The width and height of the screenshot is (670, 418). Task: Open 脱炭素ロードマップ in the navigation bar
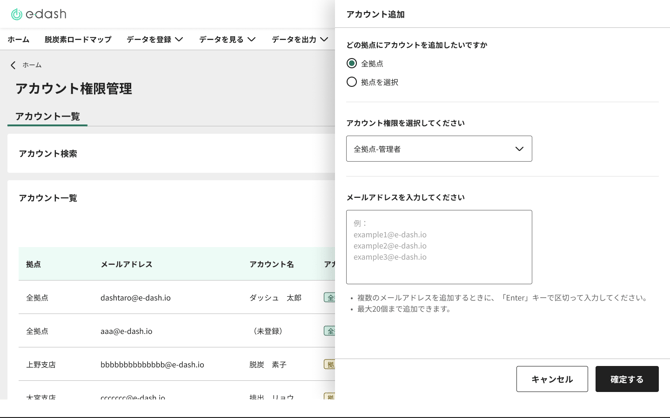click(x=78, y=39)
